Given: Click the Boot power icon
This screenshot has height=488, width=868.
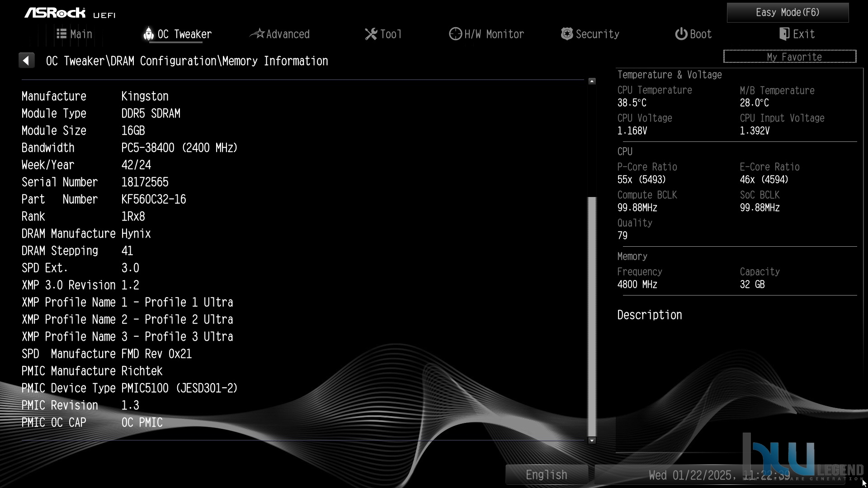Looking at the screenshot, I should point(681,34).
